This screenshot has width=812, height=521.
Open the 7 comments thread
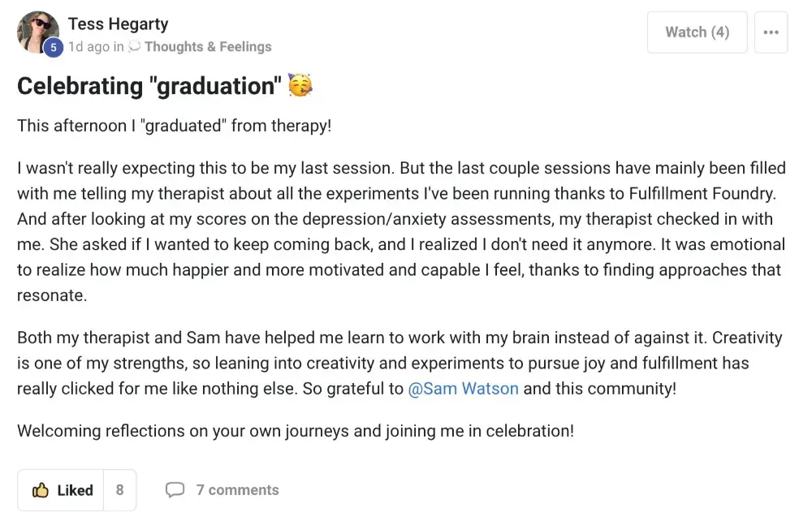(x=237, y=490)
